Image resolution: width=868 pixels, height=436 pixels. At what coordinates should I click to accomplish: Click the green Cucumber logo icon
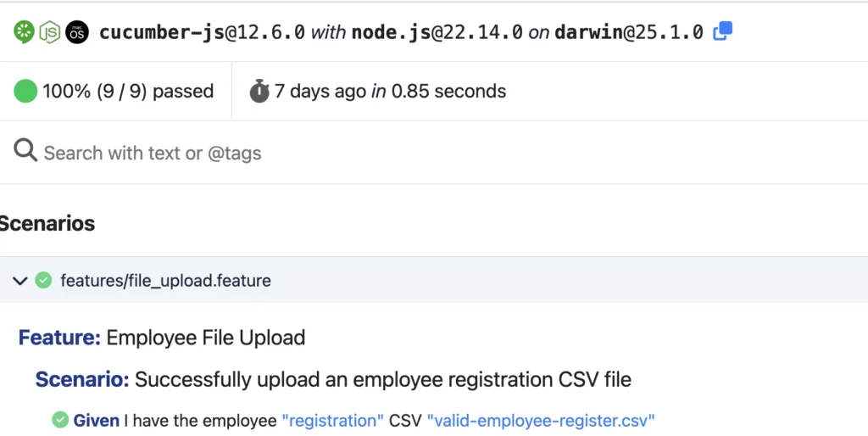pyautogui.click(x=25, y=32)
